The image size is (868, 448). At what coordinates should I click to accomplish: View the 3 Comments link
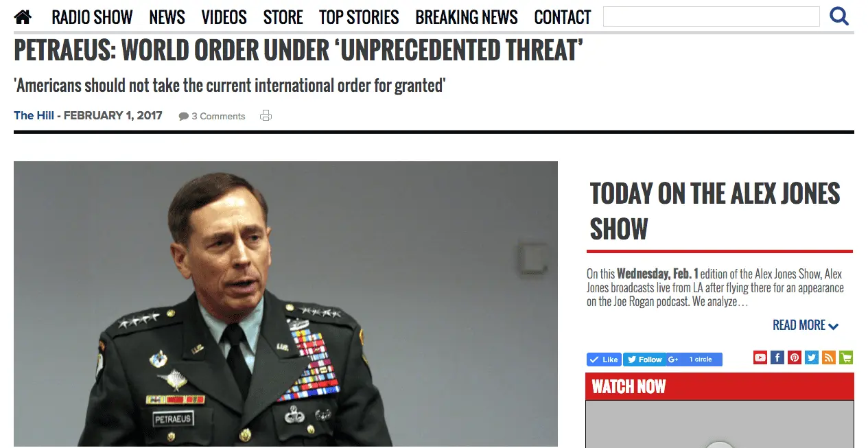pos(212,116)
